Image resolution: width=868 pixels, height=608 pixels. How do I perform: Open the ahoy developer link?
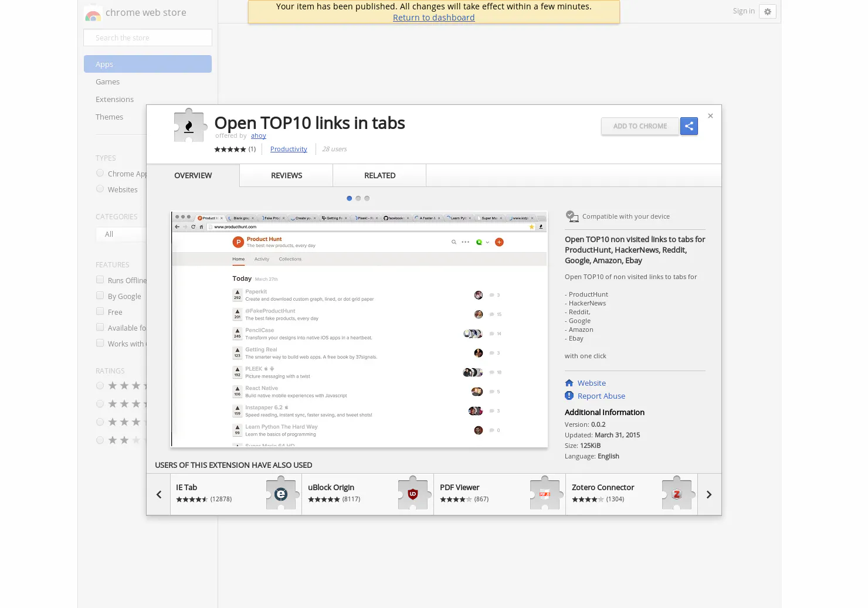[x=259, y=135]
